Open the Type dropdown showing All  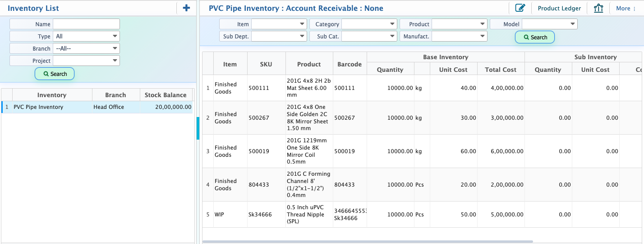pos(86,36)
